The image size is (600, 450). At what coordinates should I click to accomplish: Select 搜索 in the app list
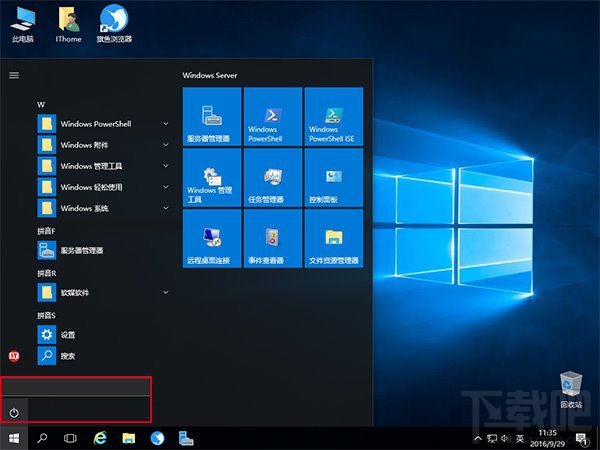[67, 355]
